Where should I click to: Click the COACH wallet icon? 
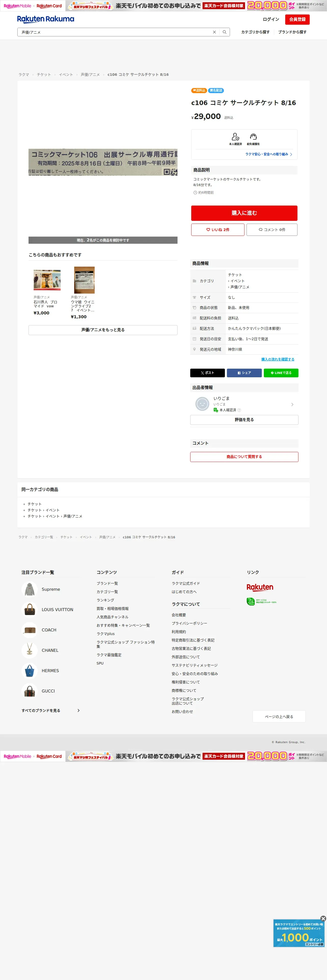30,630
